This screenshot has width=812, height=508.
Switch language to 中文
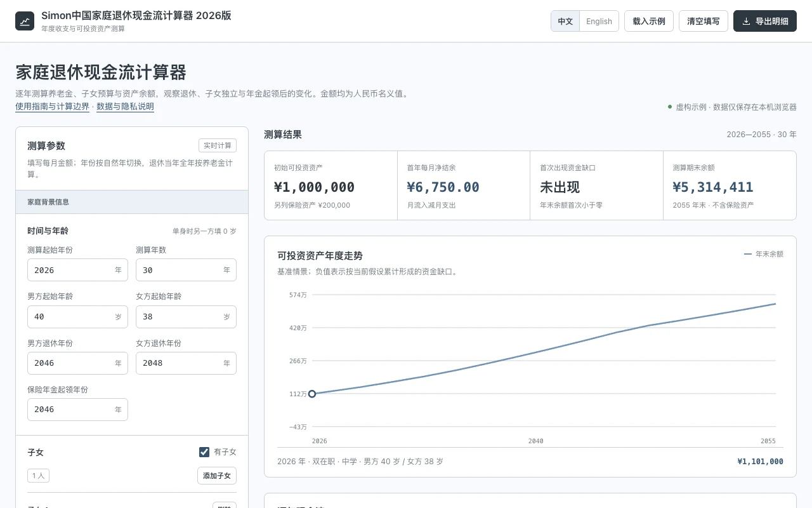(x=565, y=21)
